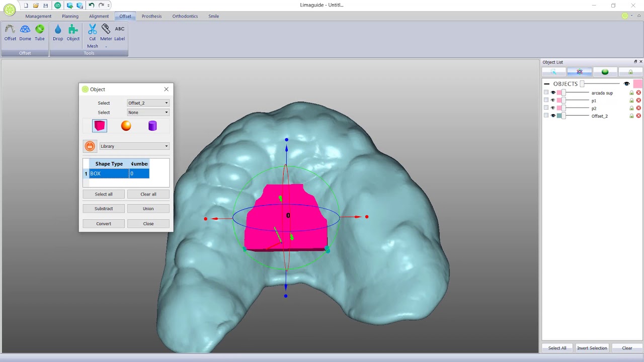
Task: Click the Convert button
Action: pyautogui.click(x=104, y=224)
